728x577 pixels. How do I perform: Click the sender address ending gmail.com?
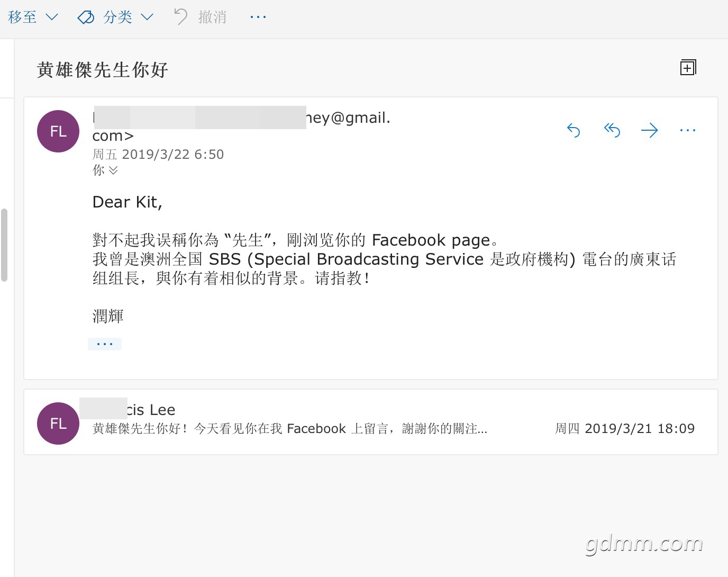click(x=242, y=127)
